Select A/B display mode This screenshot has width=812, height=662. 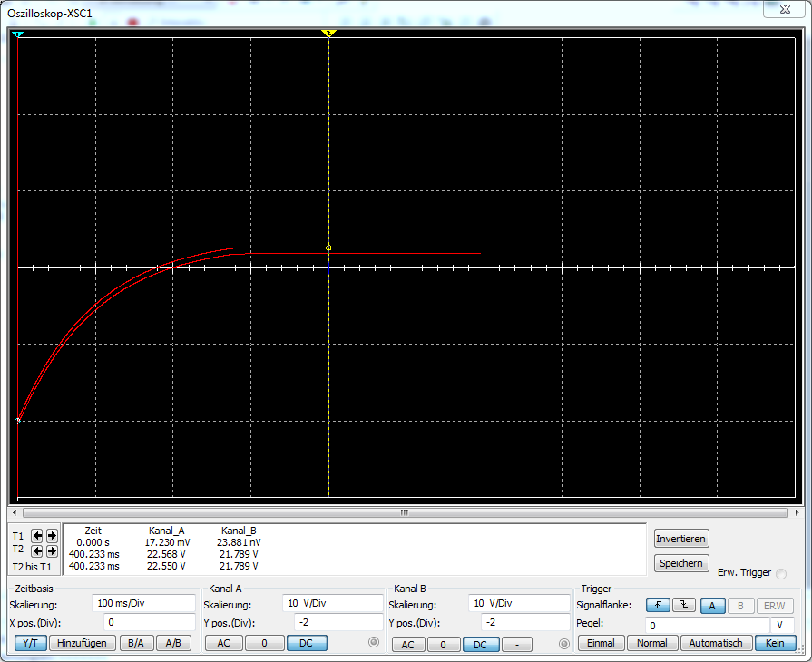[x=173, y=643]
